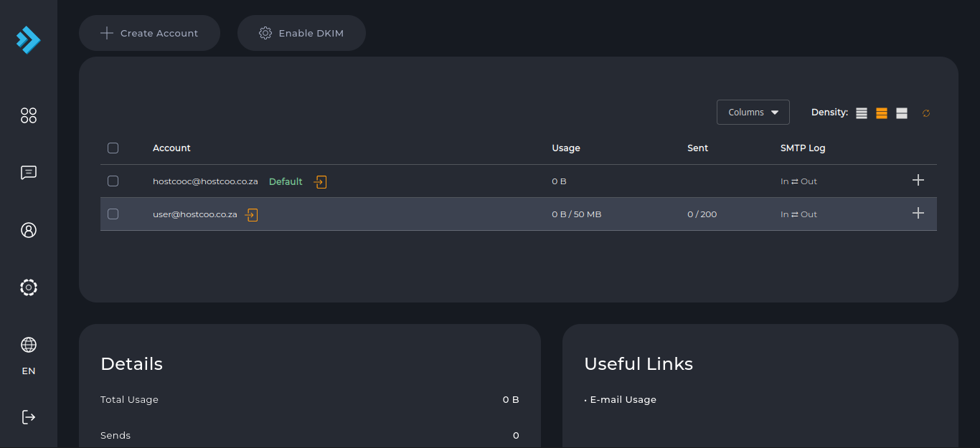Open the user profile icon in sidebar

(x=29, y=230)
